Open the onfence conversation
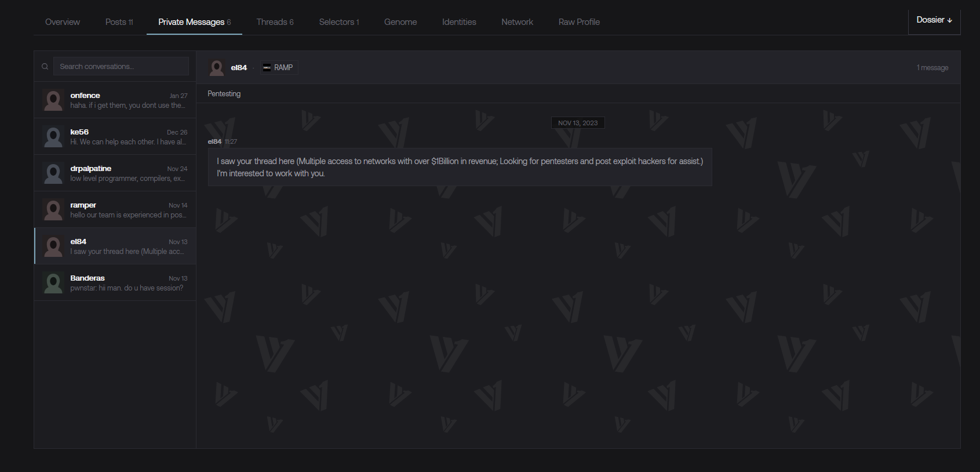The image size is (980, 472). [x=115, y=100]
